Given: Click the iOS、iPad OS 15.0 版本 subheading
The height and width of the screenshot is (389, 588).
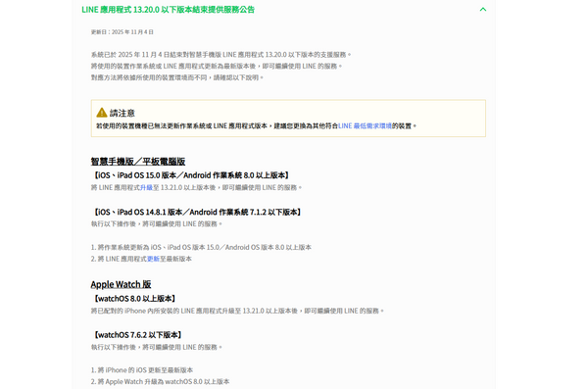Looking at the screenshot, I should pos(191,175).
